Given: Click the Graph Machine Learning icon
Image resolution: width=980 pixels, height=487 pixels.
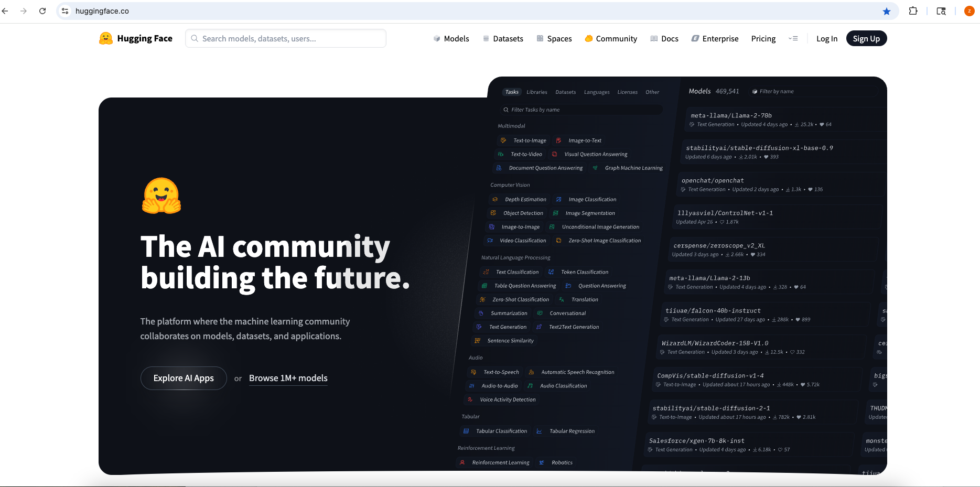Looking at the screenshot, I should pos(596,168).
